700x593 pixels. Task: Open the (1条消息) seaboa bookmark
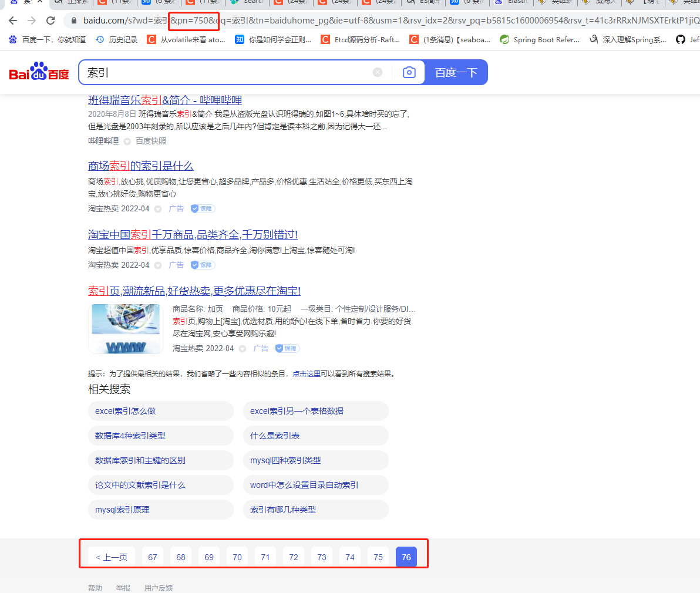click(x=450, y=40)
